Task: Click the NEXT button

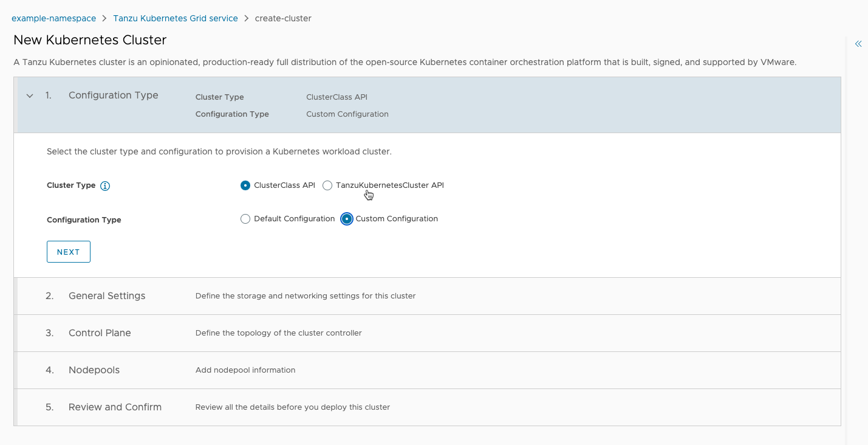Action: [69, 252]
